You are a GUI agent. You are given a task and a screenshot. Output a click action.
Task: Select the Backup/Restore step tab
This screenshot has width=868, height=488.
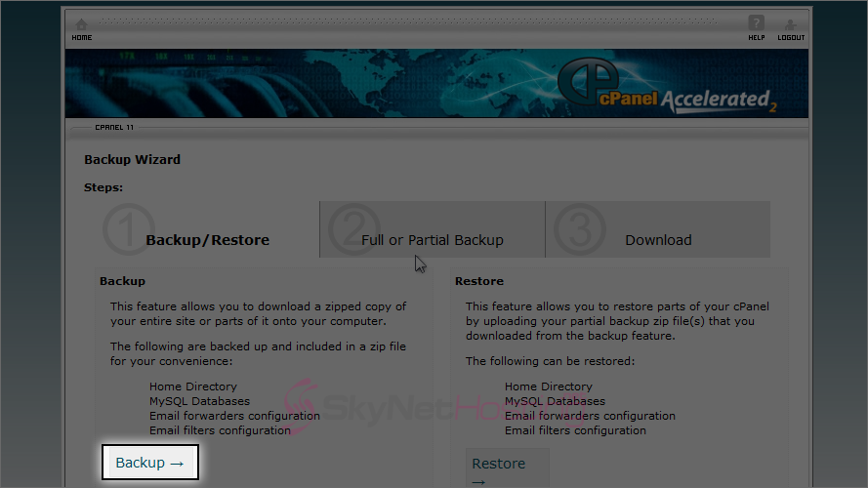click(207, 240)
